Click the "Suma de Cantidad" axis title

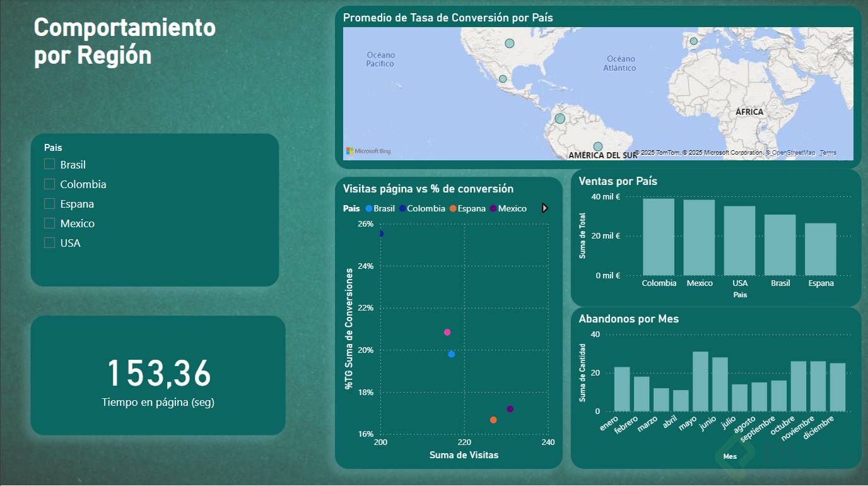click(582, 372)
